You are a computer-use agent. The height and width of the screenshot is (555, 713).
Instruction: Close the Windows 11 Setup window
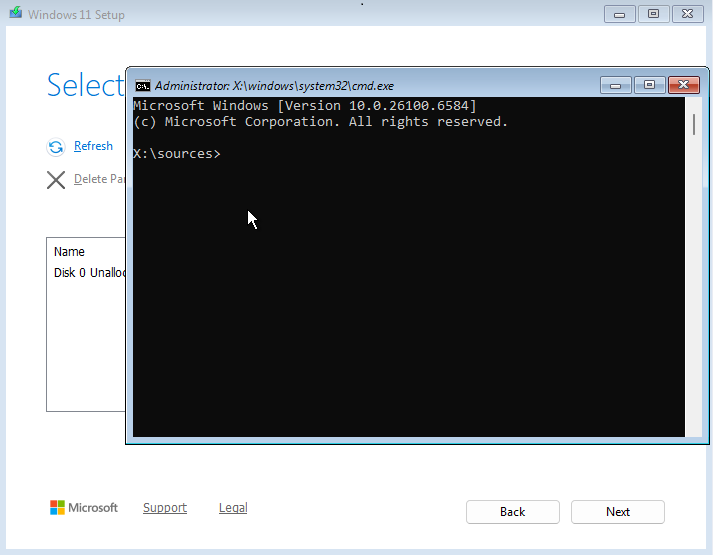(688, 14)
